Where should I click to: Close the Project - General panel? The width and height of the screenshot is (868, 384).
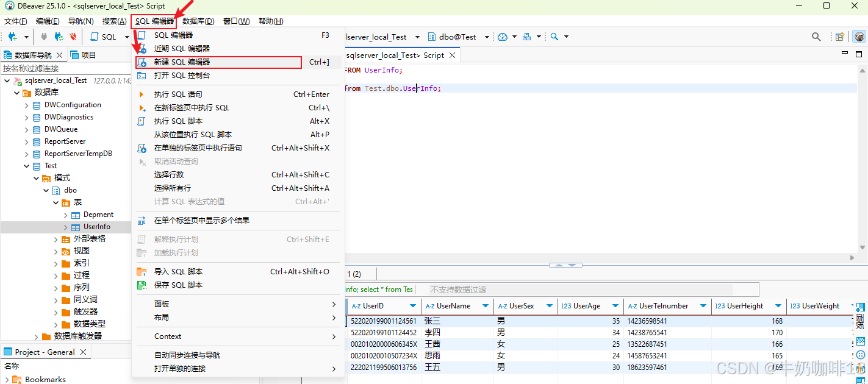tap(84, 352)
